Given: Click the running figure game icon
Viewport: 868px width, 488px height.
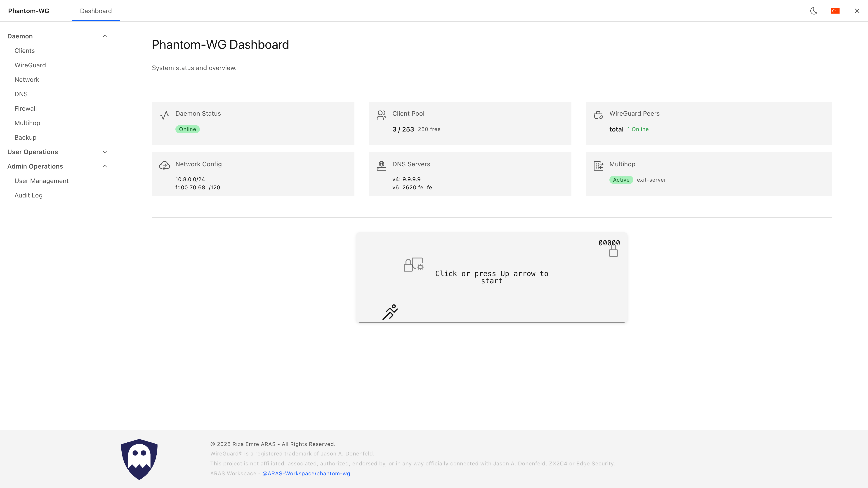Looking at the screenshot, I should (x=390, y=312).
